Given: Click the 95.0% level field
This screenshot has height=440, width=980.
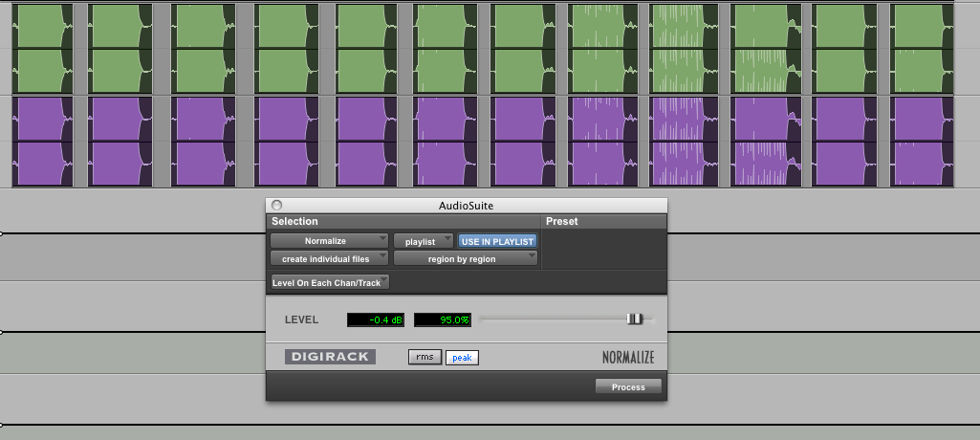Looking at the screenshot, I should [x=443, y=319].
